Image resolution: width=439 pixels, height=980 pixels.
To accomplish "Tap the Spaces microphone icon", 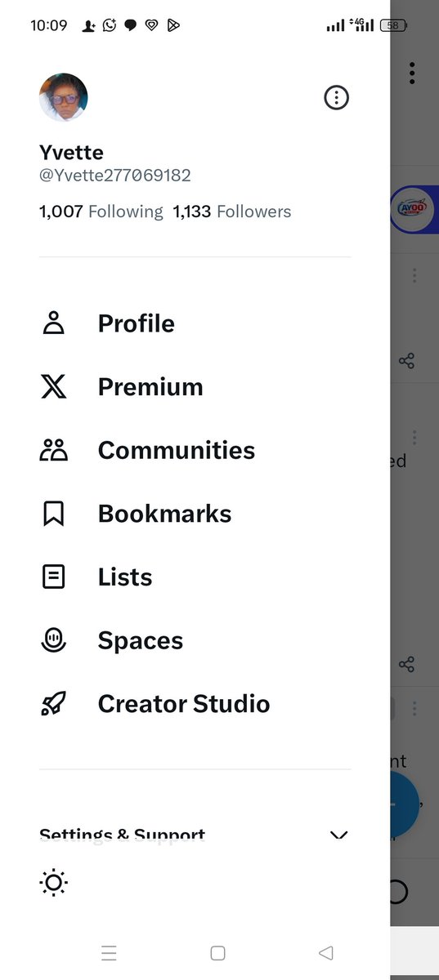I will [x=53, y=640].
